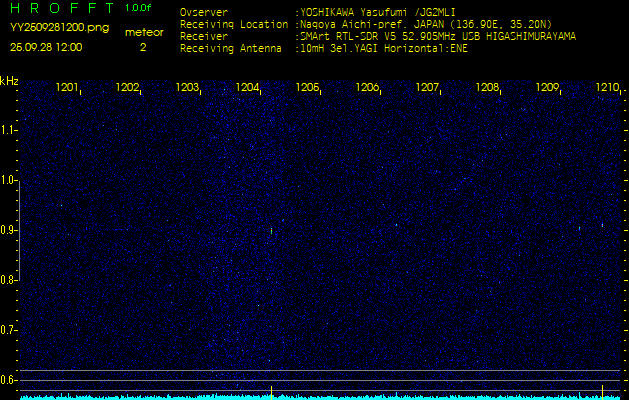Click the 0.7 kHz frequency label
Viewport: 629px width, 400px height.
click(x=8, y=330)
